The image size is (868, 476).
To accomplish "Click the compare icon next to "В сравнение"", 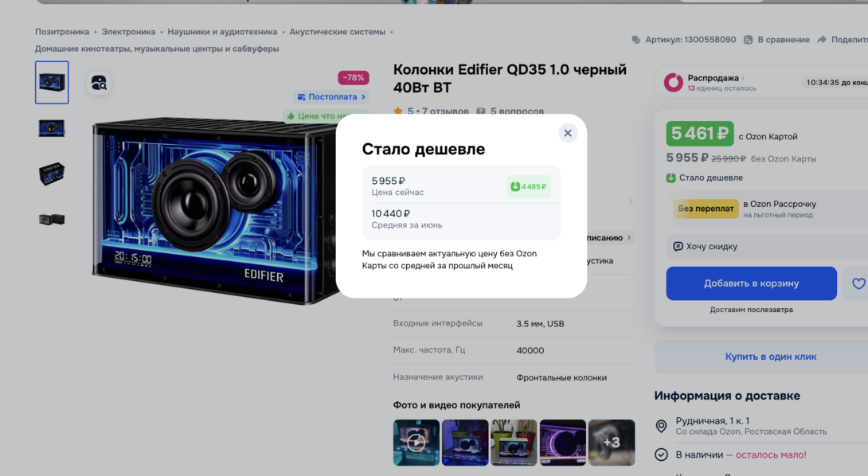I will (748, 40).
